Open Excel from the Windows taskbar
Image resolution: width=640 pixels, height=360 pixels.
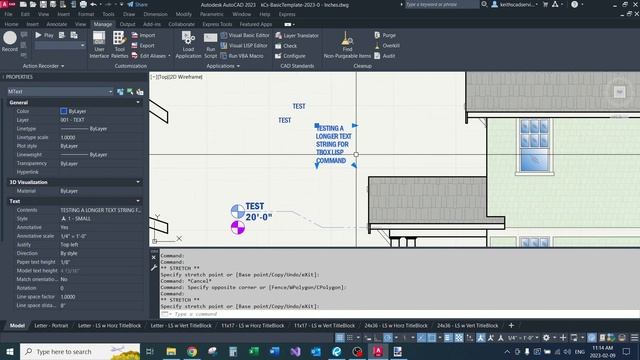(253, 351)
